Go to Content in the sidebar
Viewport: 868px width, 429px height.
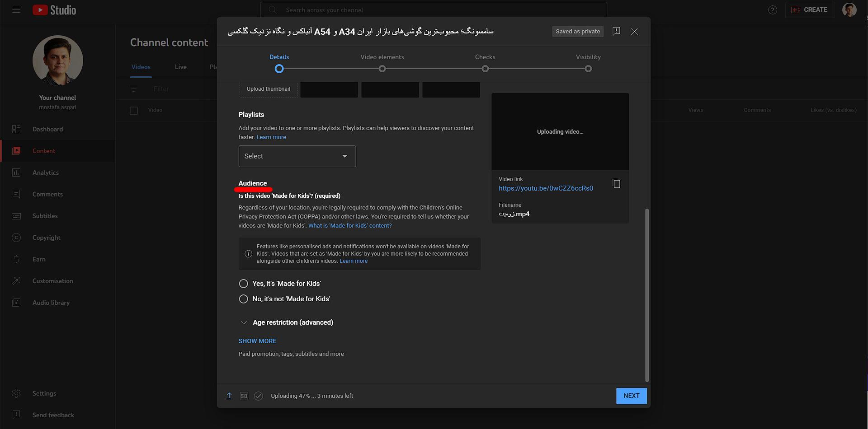coord(57,151)
